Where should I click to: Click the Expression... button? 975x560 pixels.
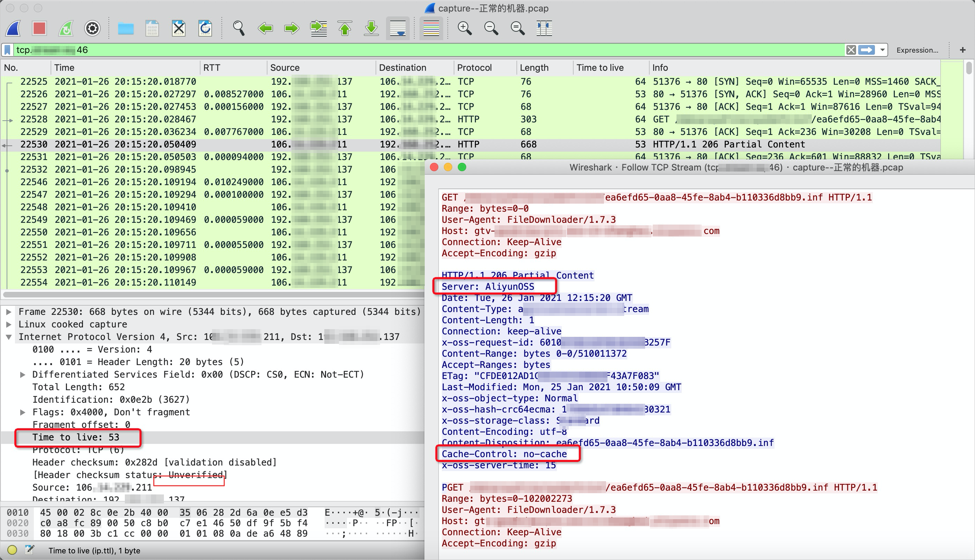point(917,50)
